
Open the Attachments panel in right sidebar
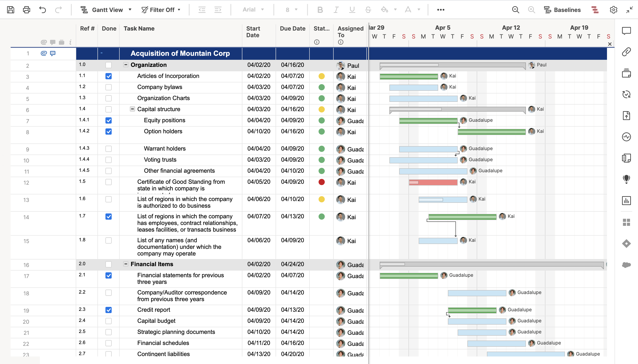pyautogui.click(x=626, y=52)
